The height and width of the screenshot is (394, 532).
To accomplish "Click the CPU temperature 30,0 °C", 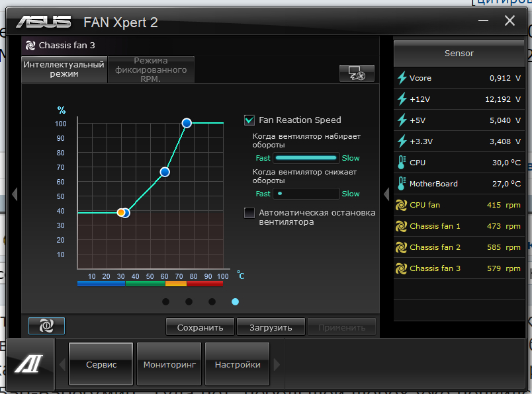I will 506,163.
